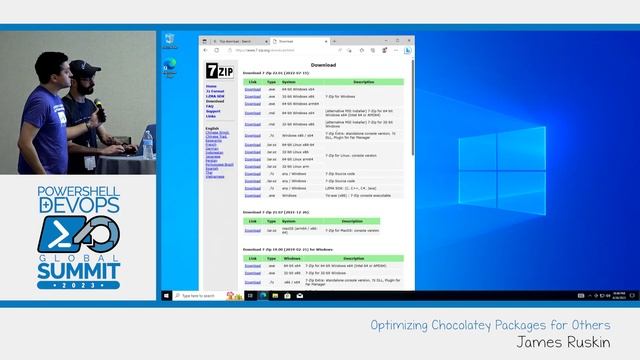Image resolution: width=640 pixels, height=360 pixels.
Task: Switch site language to German
Action: tap(211, 149)
